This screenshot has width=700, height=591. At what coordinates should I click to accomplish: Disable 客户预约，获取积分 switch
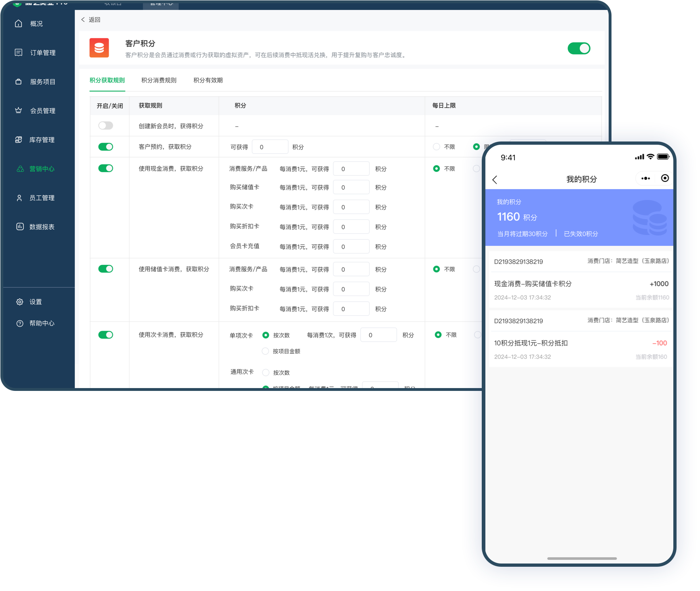[105, 147]
